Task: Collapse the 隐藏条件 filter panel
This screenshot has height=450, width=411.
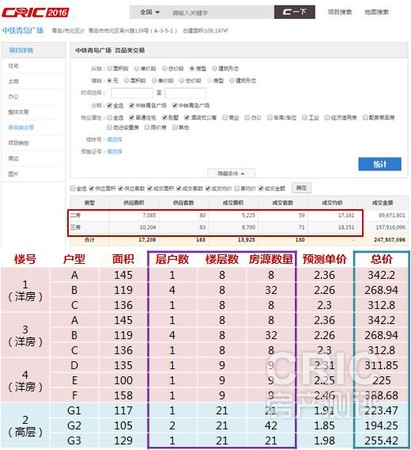Action: (x=231, y=173)
